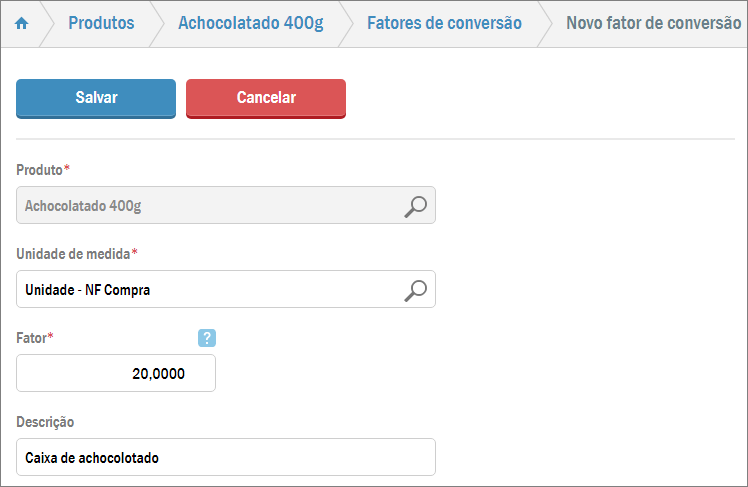Click the required asterisk beside Unidade de medida

134,253
